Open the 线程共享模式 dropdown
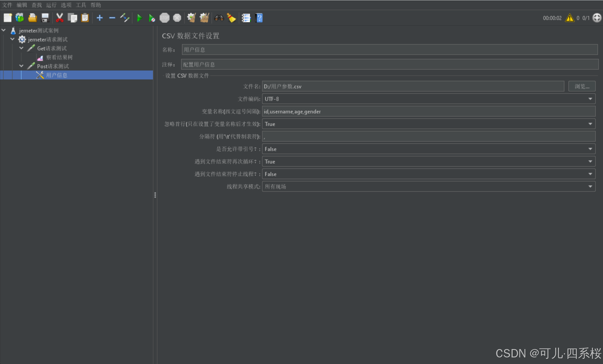 [428, 187]
